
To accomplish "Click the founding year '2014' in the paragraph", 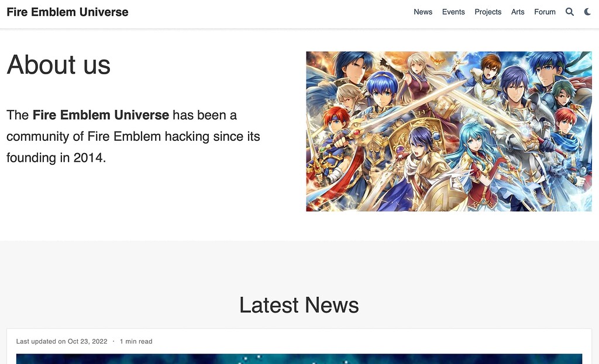I will 88,157.
